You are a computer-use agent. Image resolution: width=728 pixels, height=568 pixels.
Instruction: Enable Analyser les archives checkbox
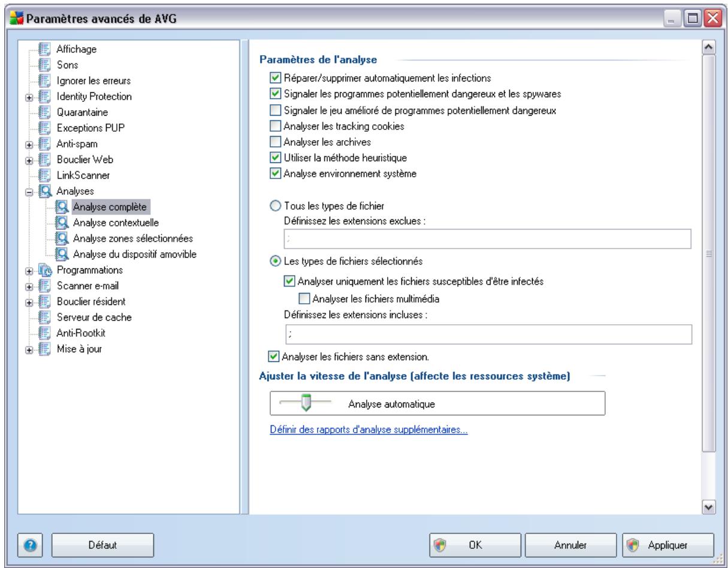[275, 142]
